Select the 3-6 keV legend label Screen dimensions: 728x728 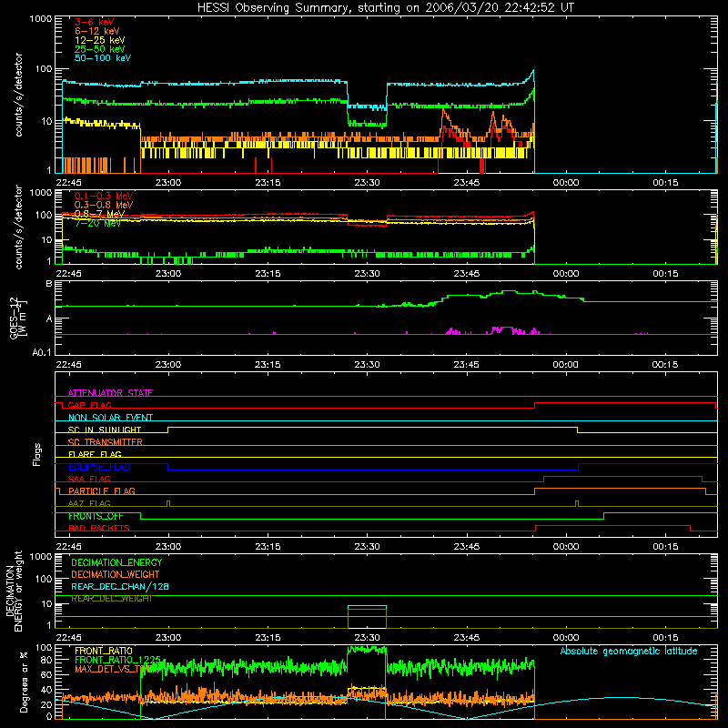(x=94, y=22)
